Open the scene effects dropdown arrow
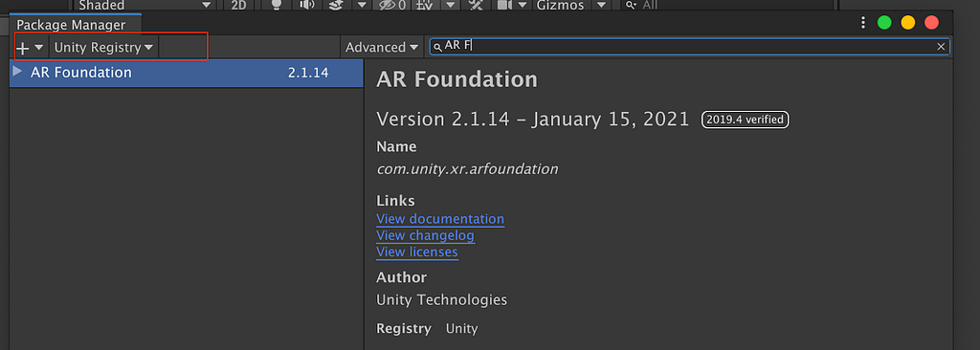The image size is (980, 350). pyautogui.click(x=361, y=5)
